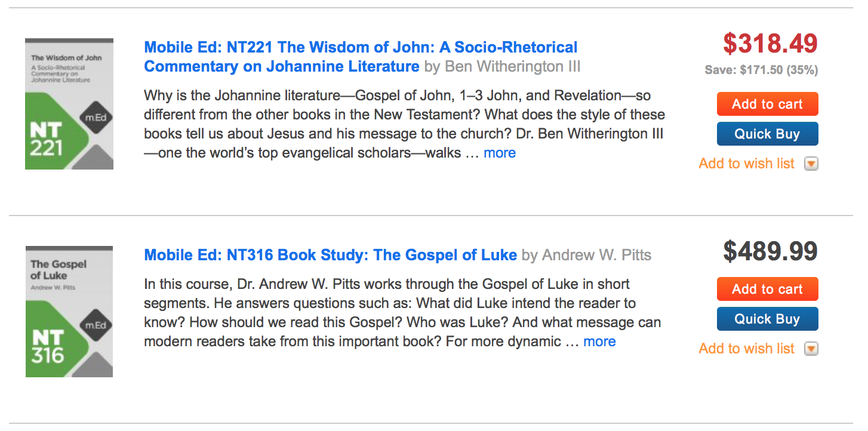Open the NT316 Gospel of Luke cover thumbnail
868x431 pixels.
click(69, 311)
